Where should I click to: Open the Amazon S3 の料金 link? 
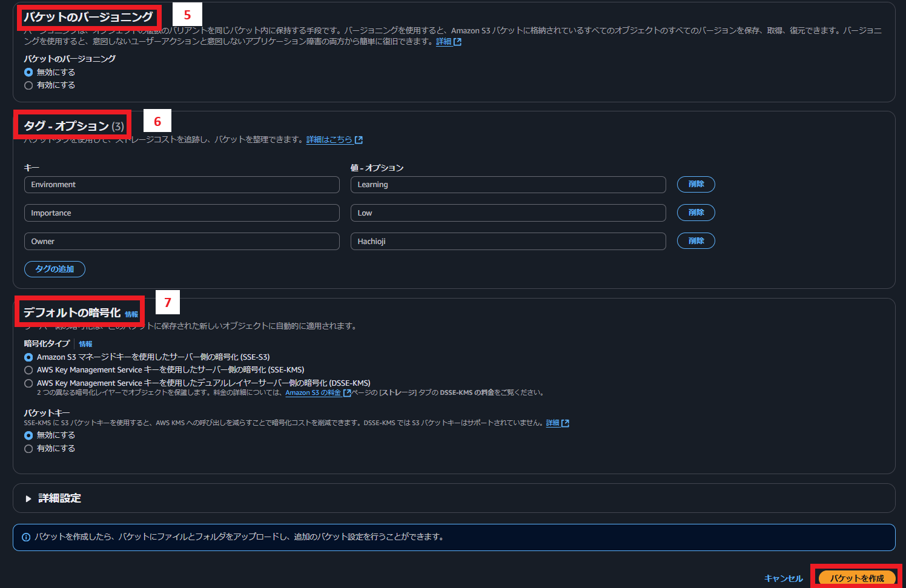click(x=313, y=392)
